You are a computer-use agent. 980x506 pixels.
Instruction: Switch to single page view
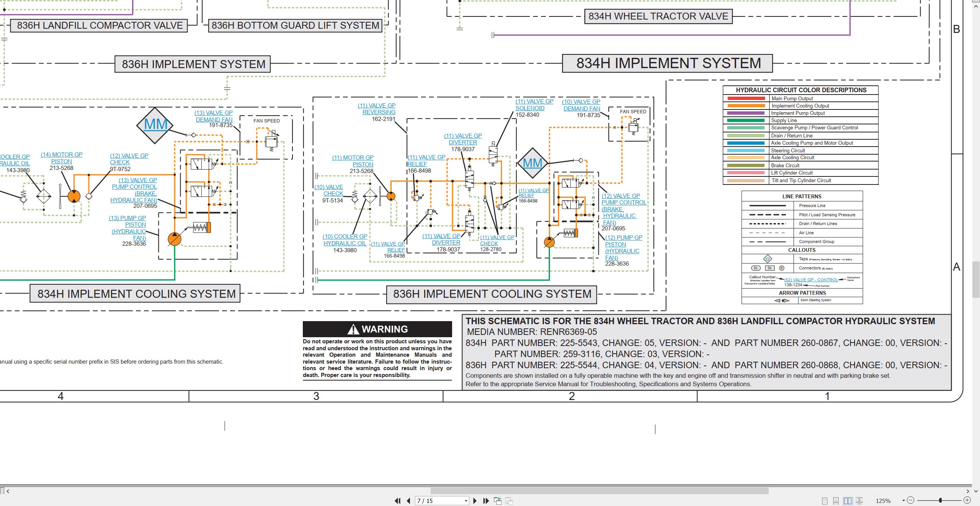(x=825, y=501)
